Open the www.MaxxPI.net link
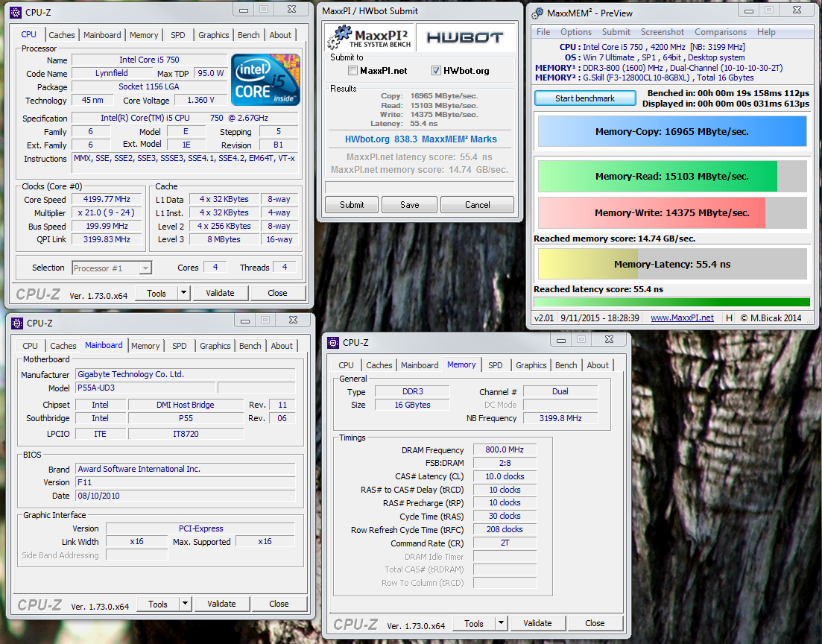The width and height of the screenshot is (822, 644). (682, 318)
